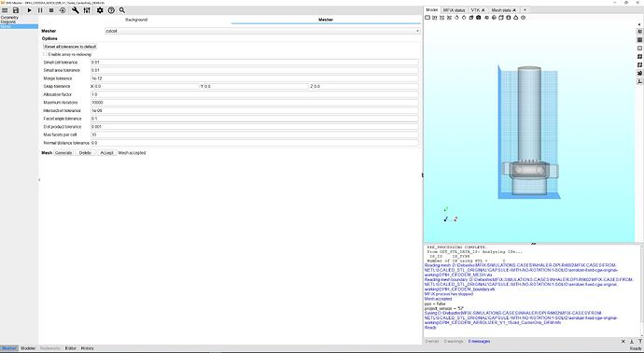The width and height of the screenshot is (644, 353).
Task: Select the highlighted Mesh list item
Action: tap(19, 26)
